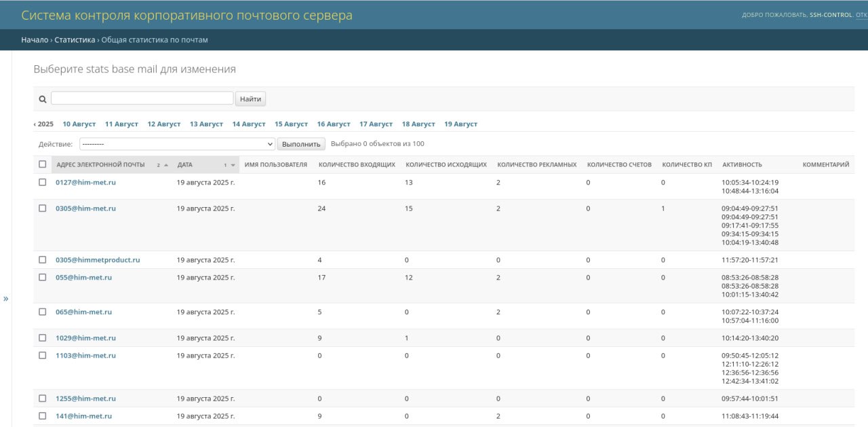
Task: Focus the search text field
Action: [x=142, y=98]
